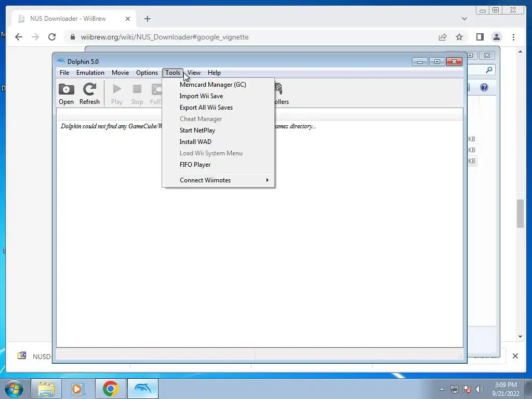Toggle the Chrome side panel icon
The image size is (532, 399).
coord(480,37)
